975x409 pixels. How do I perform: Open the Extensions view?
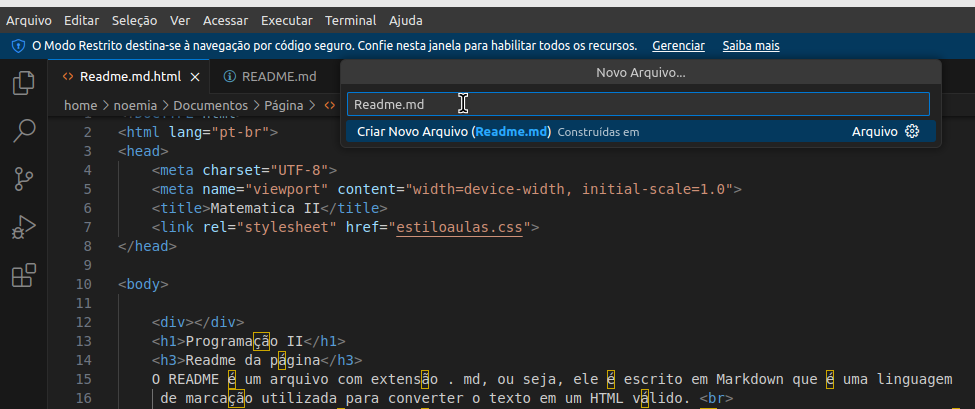coord(24,275)
